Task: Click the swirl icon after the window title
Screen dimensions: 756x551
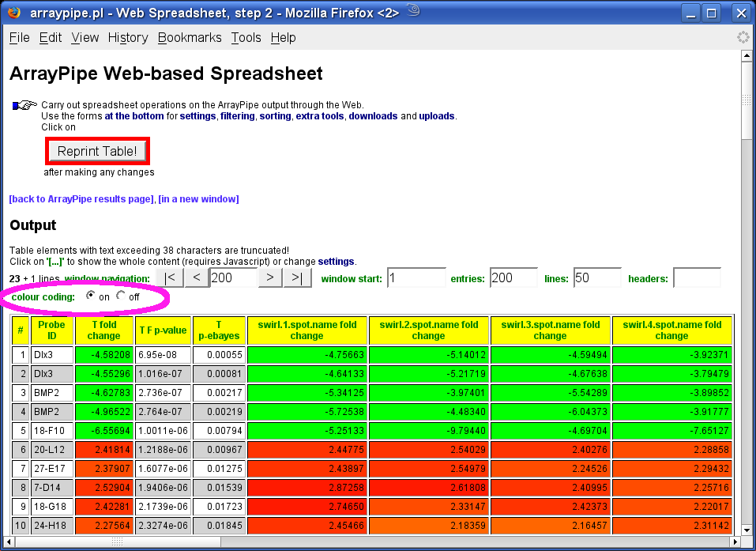Action: 413,10
